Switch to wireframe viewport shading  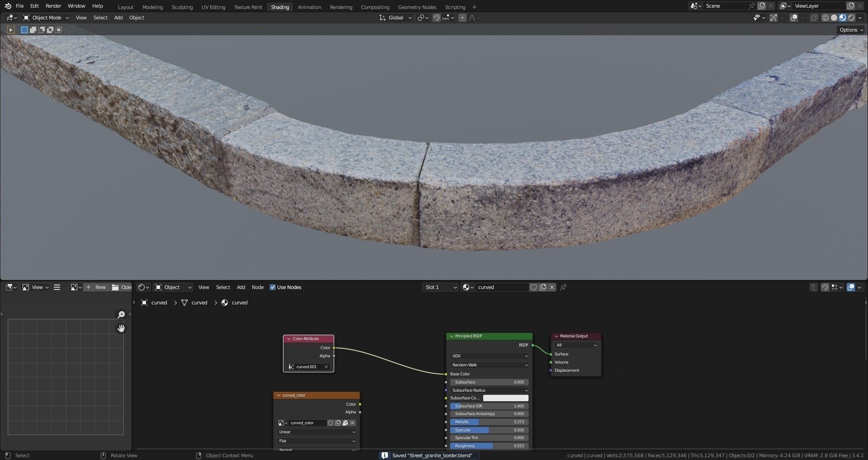point(826,18)
